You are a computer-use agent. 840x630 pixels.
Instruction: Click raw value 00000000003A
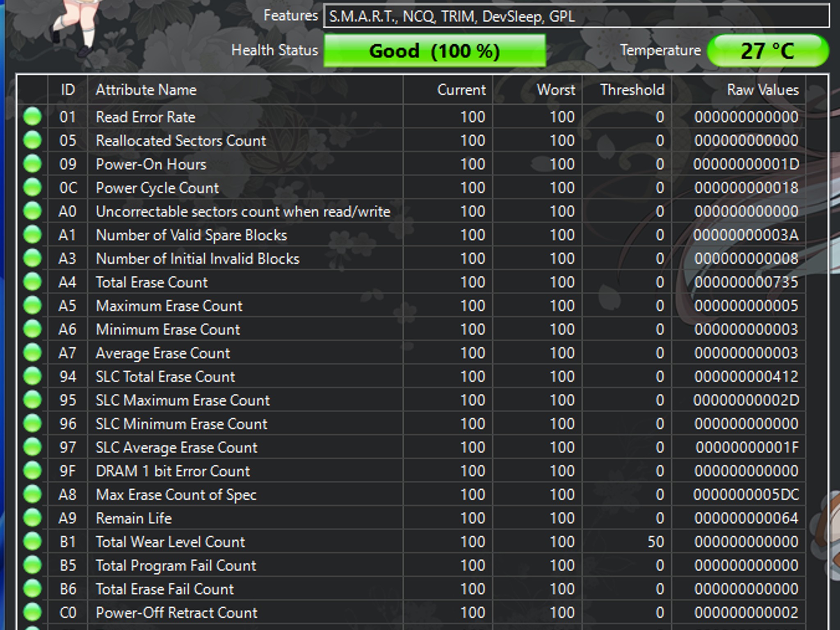[x=746, y=235]
